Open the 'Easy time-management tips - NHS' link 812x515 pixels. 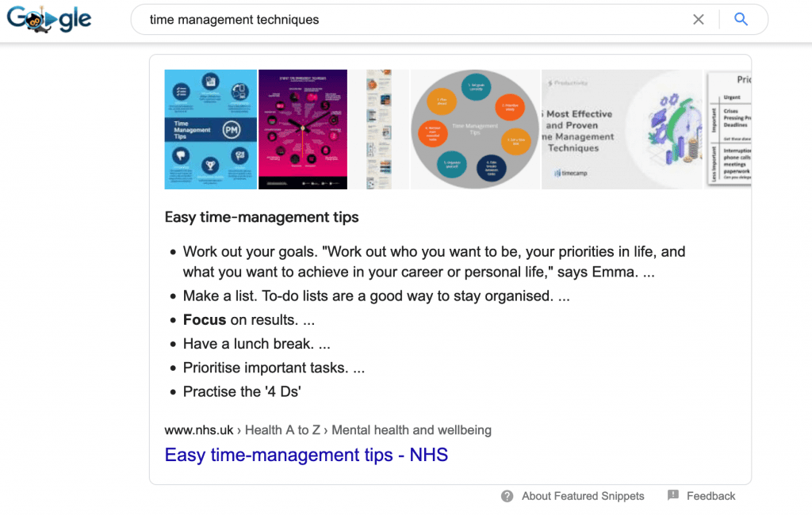pyautogui.click(x=306, y=455)
